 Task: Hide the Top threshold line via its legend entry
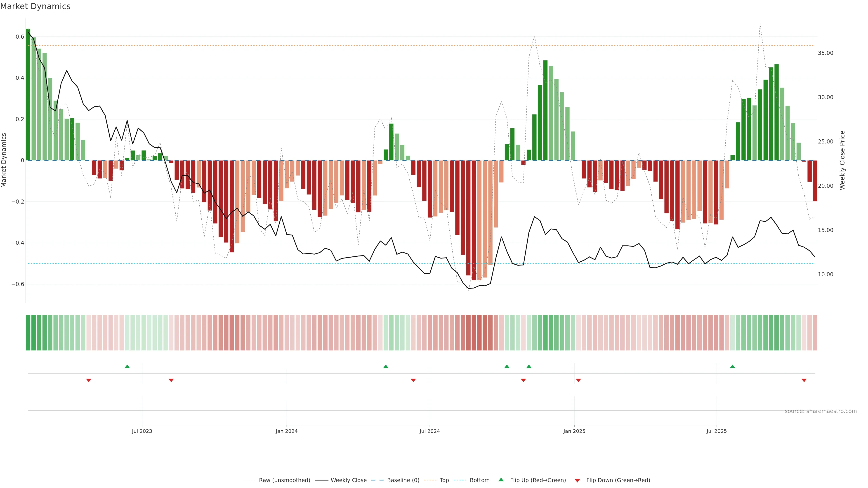[444, 480]
